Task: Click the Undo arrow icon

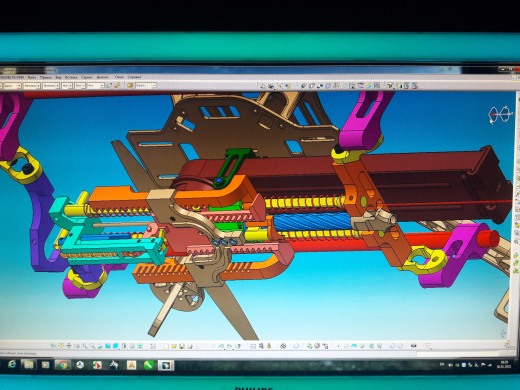Action: pos(221,346)
